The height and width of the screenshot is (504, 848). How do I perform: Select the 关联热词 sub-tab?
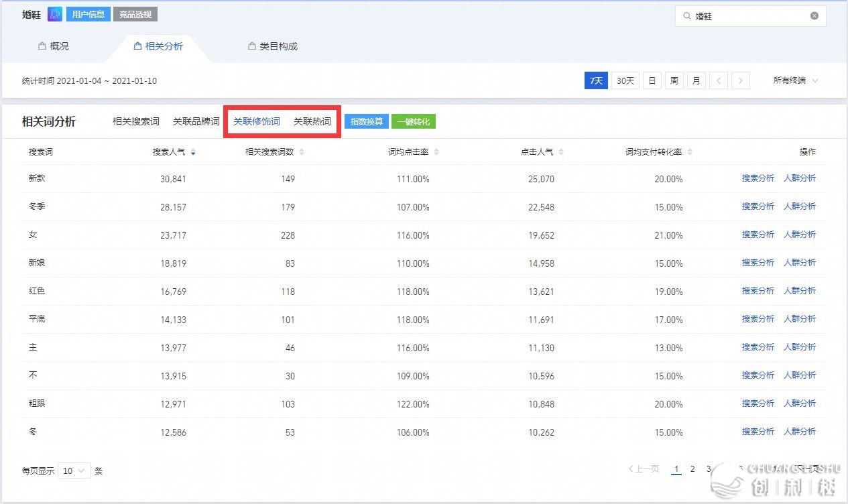click(x=312, y=121)
